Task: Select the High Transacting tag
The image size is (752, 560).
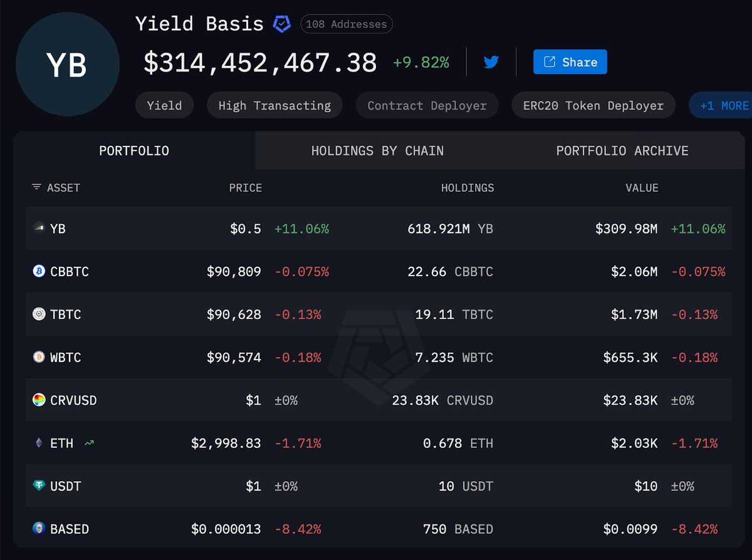Action: tap(274, 105)
